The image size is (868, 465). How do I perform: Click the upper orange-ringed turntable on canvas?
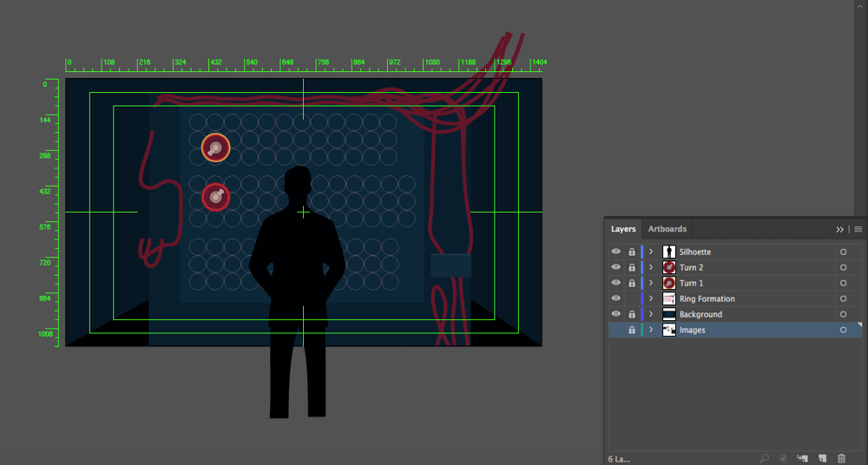tap(215, 147)
